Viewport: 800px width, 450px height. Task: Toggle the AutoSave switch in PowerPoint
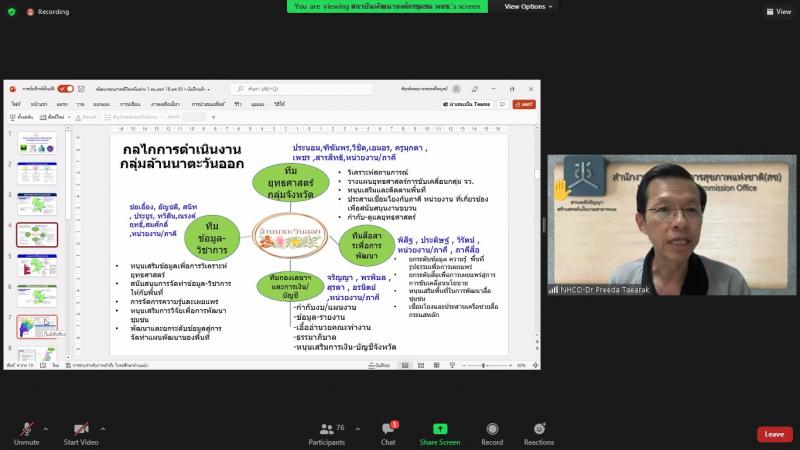[x=65, y=89]
